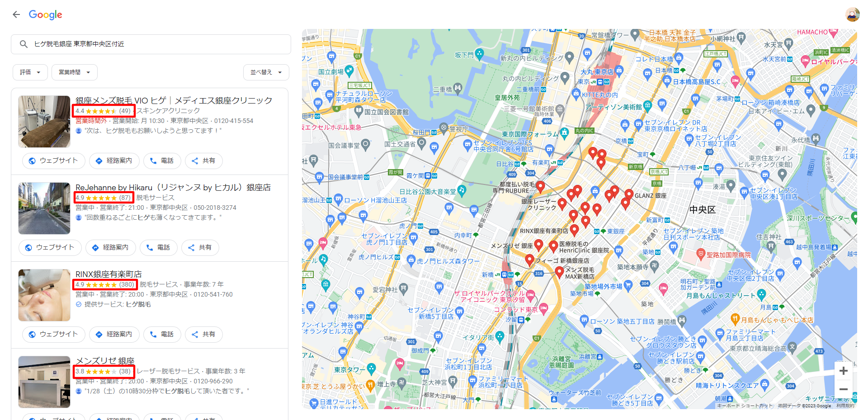Click the 愛宕神社 shrine map icon

pos(403,288)
